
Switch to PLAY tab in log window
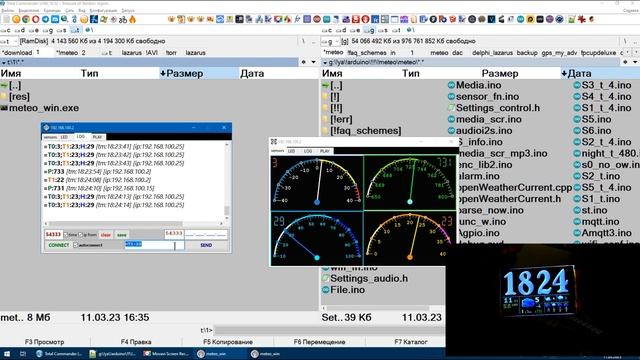click(x=97, y=137)
